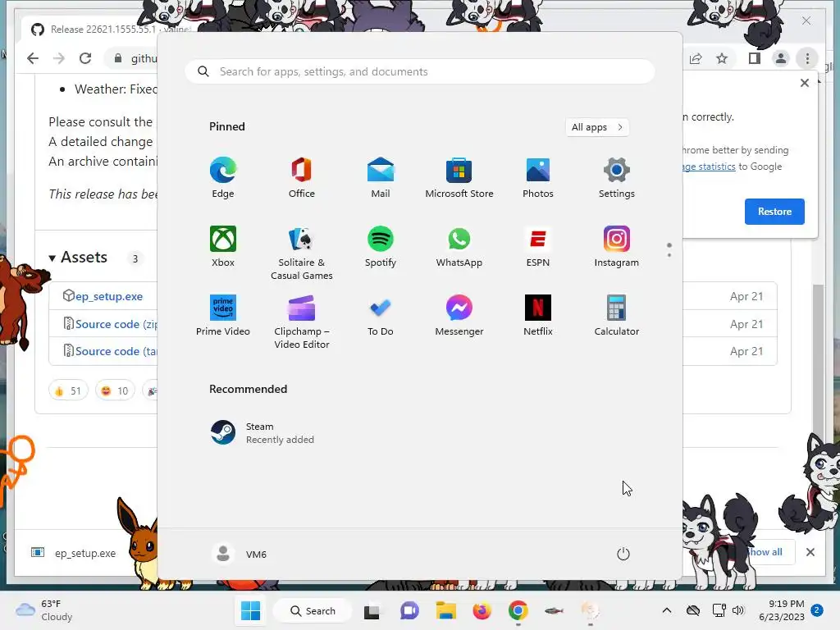Show All apps list

click(597, 127)
